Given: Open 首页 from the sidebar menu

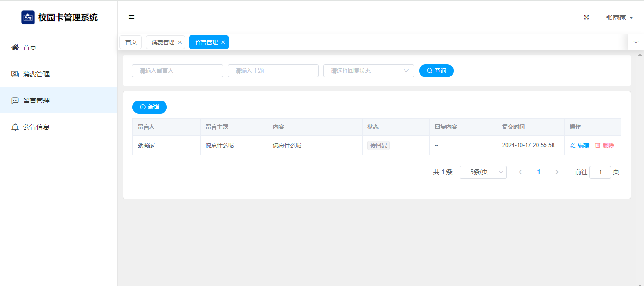Looking at the screenshot, I should point(30,48).
